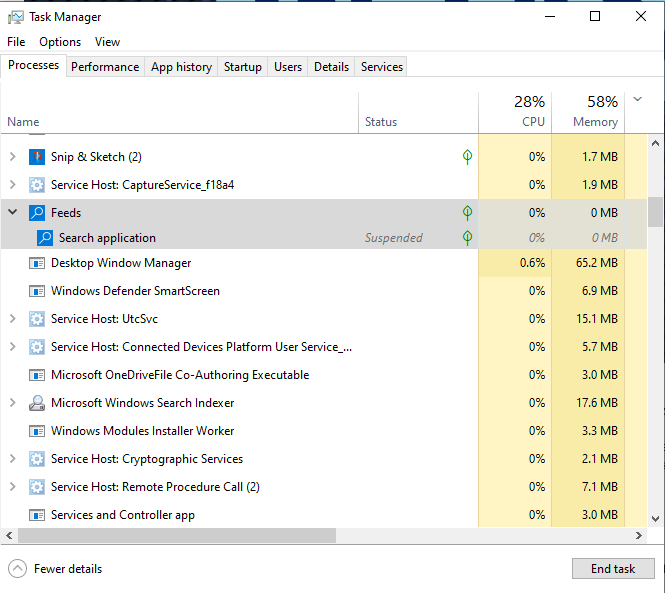
Task: Expand Connected Devices Platform User Service
Action: click(x=13, y=347)
